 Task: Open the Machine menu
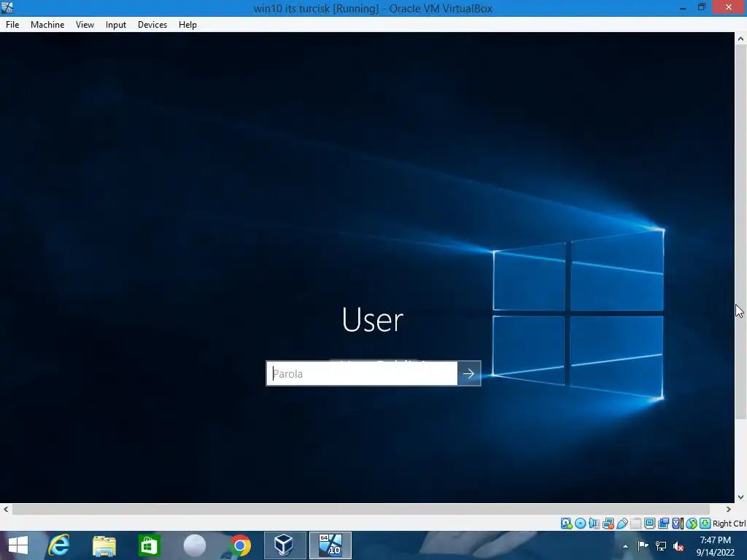47,25
